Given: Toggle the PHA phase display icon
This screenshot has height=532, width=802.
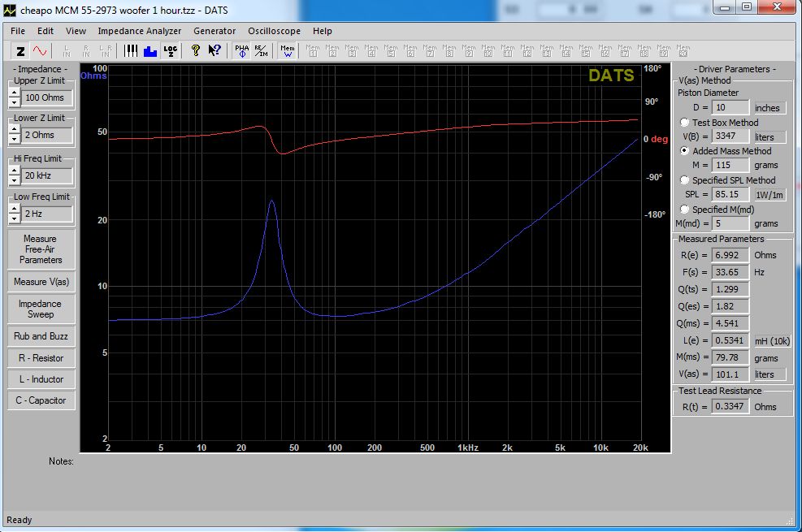Looking at the screenshot, I should [x=241, y=51].
